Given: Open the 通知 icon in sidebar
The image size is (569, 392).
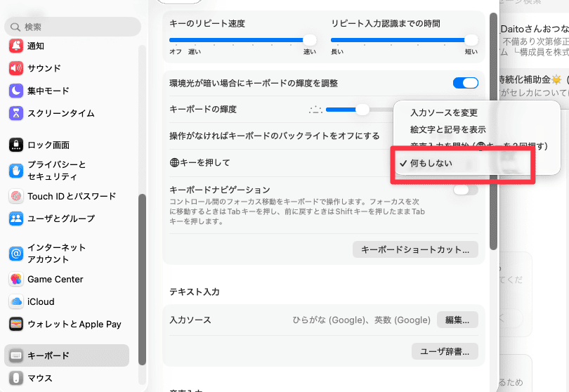Looking at the screenshot, I should (x=16, y=46).
